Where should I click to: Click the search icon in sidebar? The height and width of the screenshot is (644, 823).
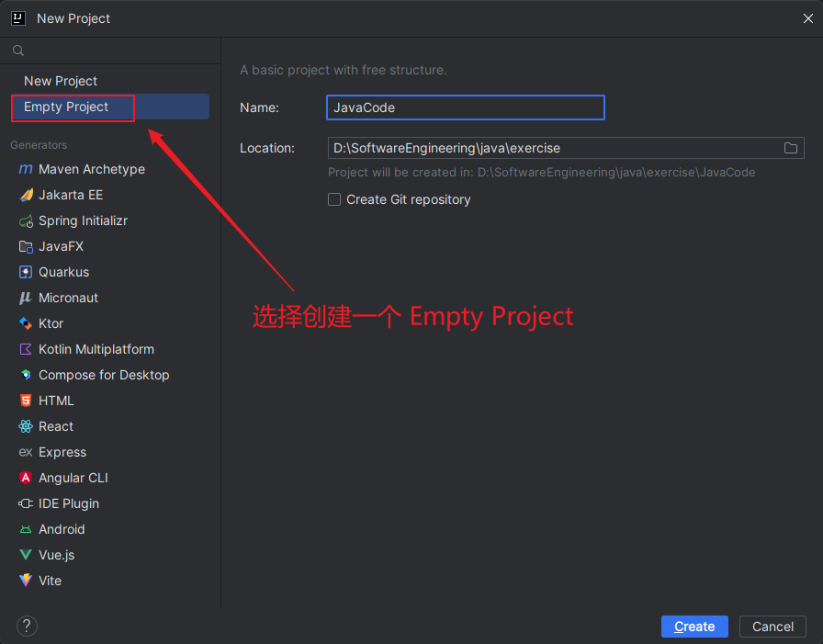coord(18,51)
